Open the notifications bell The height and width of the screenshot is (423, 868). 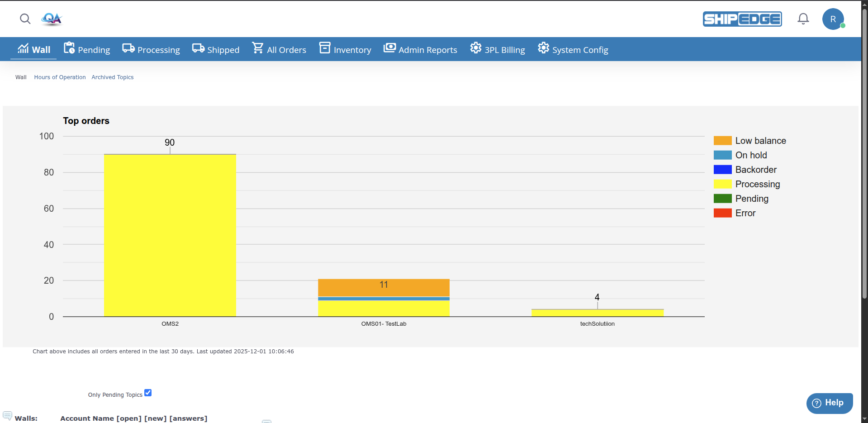point(803,19)
